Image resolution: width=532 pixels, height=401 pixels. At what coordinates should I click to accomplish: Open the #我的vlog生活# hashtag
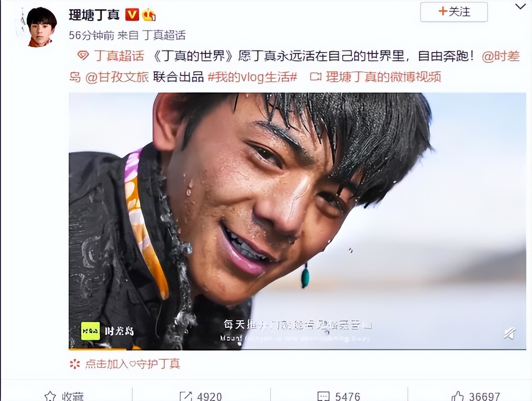click(252, 77)
